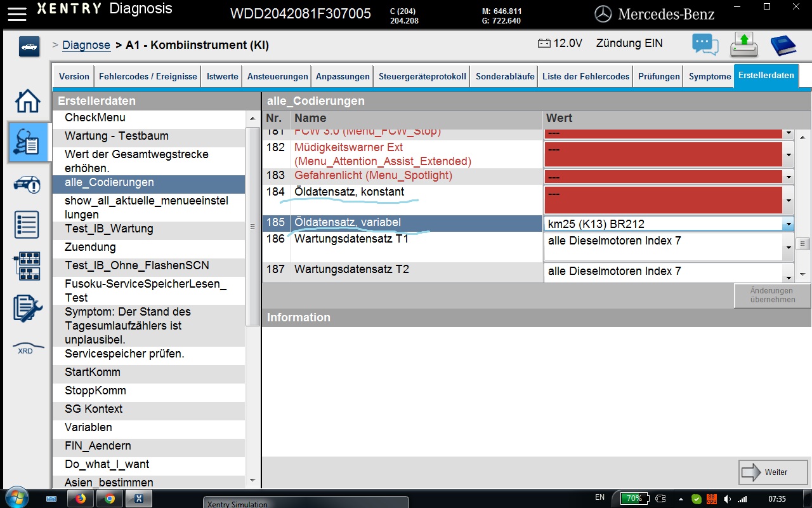Open dropdown for Müdigkeitswarner Ext value

click(788, 154)
